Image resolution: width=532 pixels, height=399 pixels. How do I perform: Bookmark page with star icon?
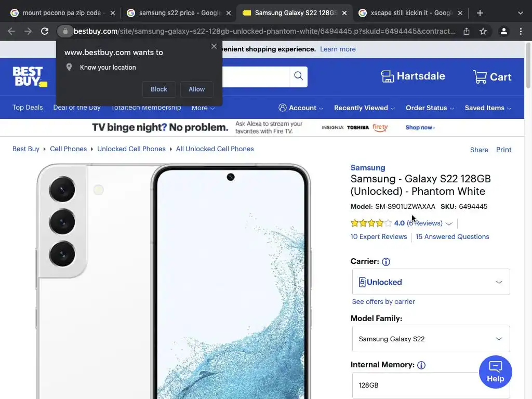(483, 31)
